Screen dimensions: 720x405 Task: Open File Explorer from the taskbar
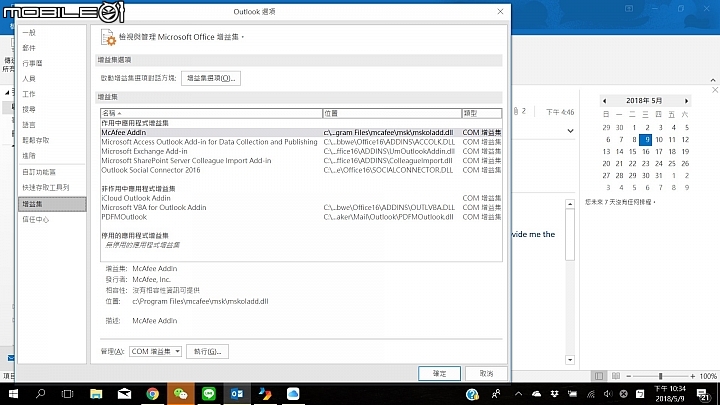96,394
